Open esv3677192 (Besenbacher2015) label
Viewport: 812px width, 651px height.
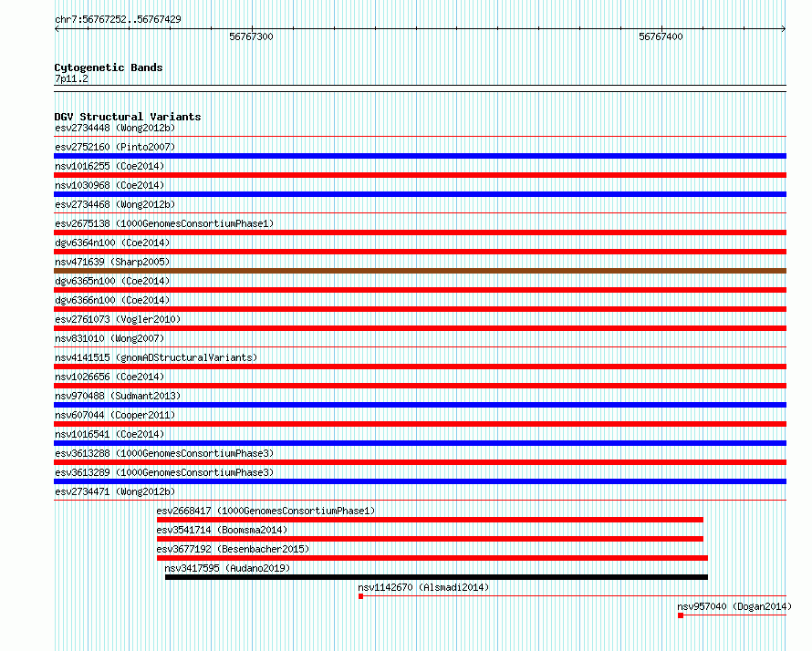(x=233, y=549)
